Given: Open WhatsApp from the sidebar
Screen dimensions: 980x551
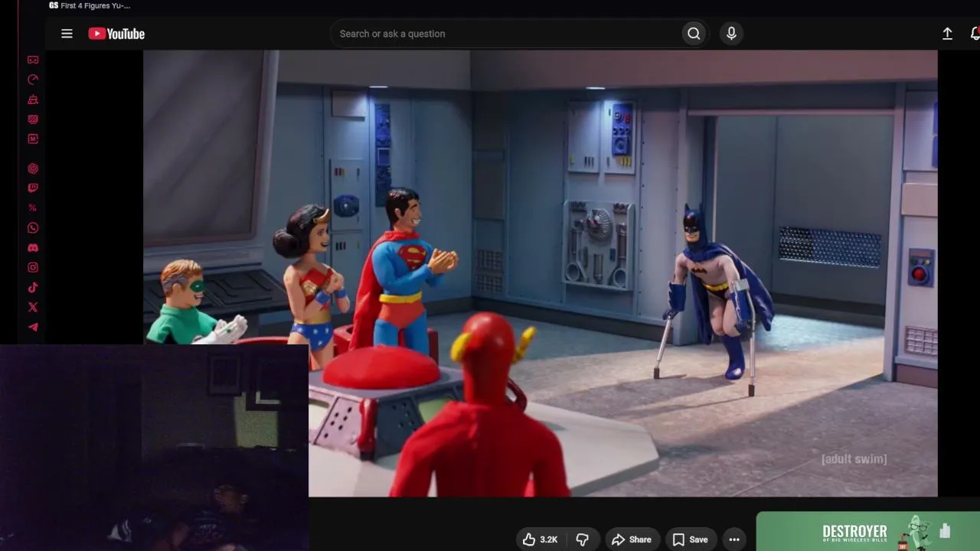Looking at the screenshot, I should tap(33, 228).
